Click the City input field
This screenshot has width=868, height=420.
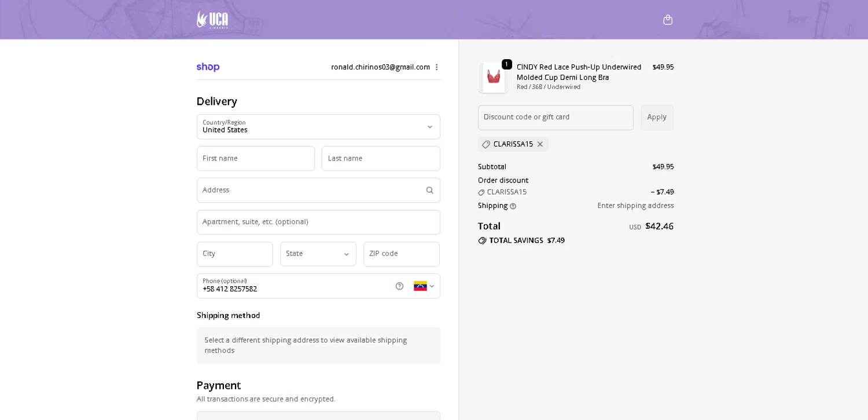pyautogui.click(x=235, y=254)
